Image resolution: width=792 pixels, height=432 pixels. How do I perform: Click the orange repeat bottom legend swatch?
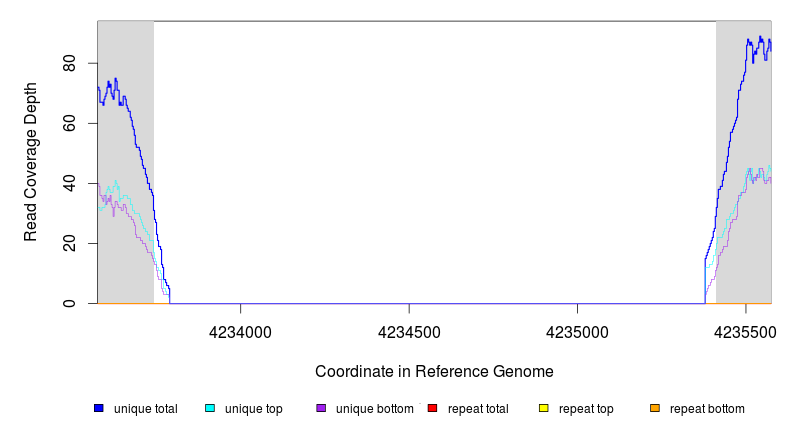[x=655, y=408]
